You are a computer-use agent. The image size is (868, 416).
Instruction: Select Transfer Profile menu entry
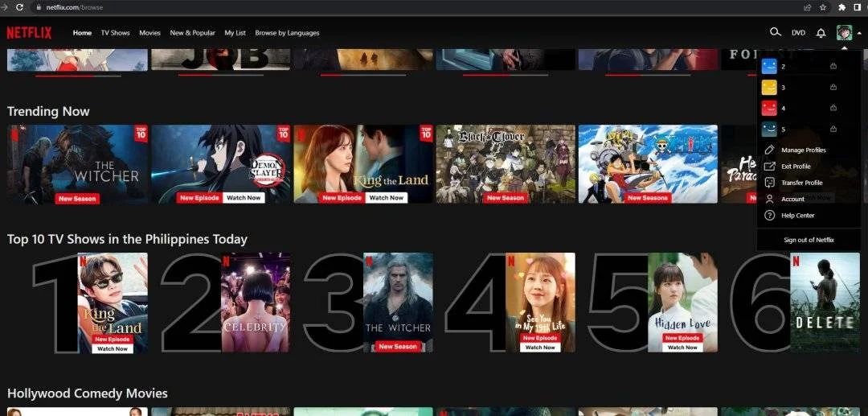pos(801,183)
